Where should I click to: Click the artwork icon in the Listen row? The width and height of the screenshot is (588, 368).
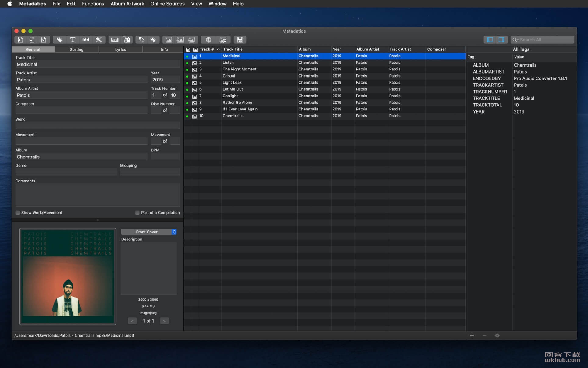click(194, 63)
